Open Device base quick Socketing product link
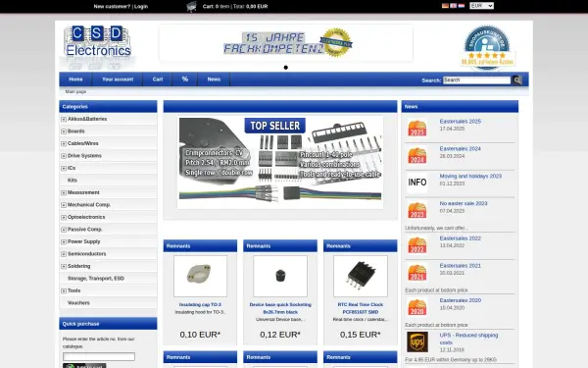The image size is (588, 368). tap(280, 308)
